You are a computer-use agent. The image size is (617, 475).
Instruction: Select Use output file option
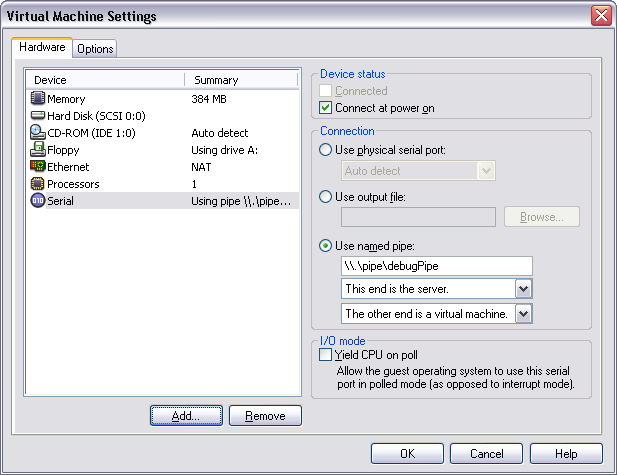pos(325,197)
